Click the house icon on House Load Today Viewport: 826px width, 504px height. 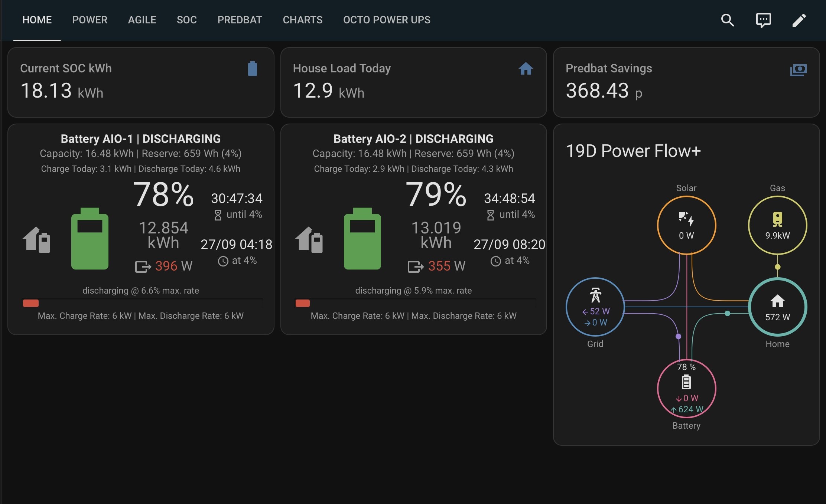pyautogui.click(x=526, y=69)
